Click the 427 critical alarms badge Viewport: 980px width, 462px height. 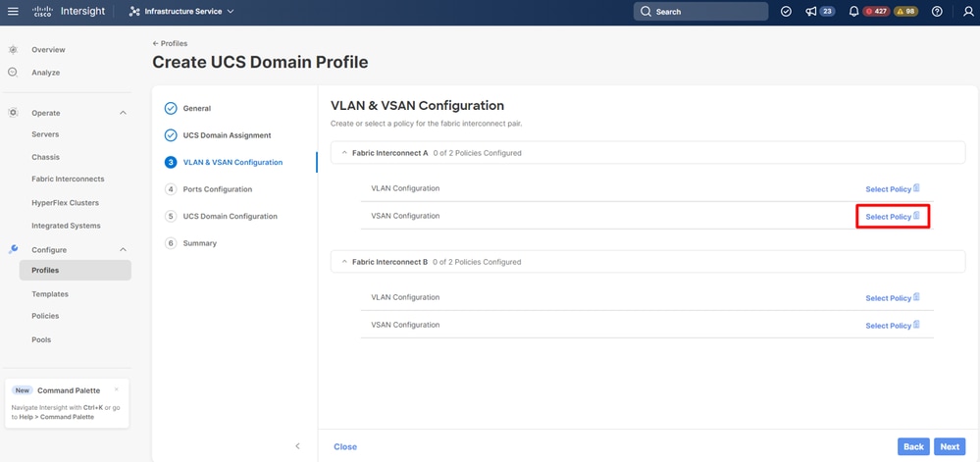click(x=876, y=11)
